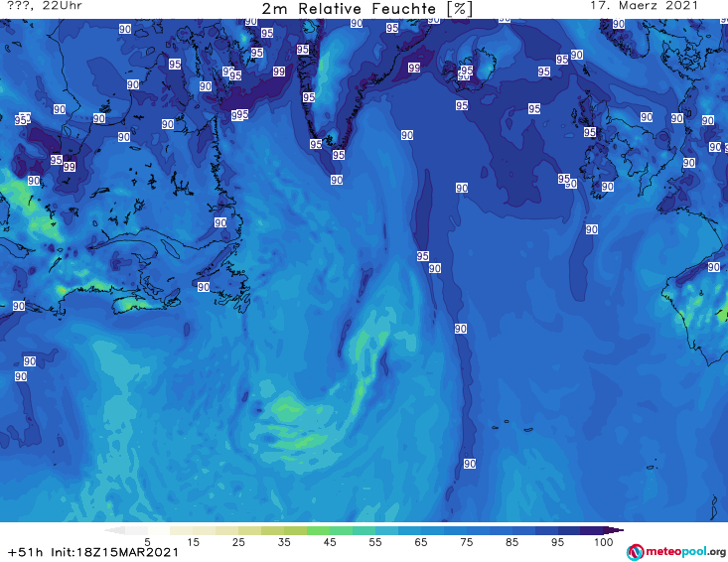Click the '90' contour label over northern Spain

point(714,267)
